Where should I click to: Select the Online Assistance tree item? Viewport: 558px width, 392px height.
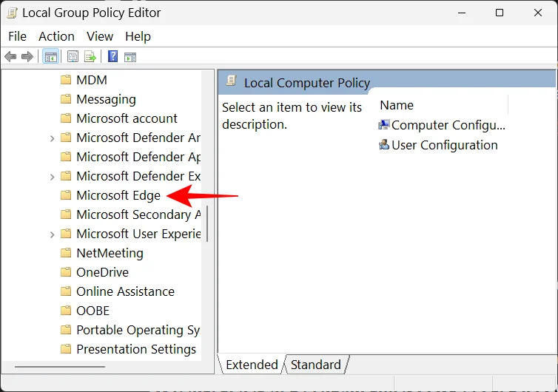tap(125, 291)
